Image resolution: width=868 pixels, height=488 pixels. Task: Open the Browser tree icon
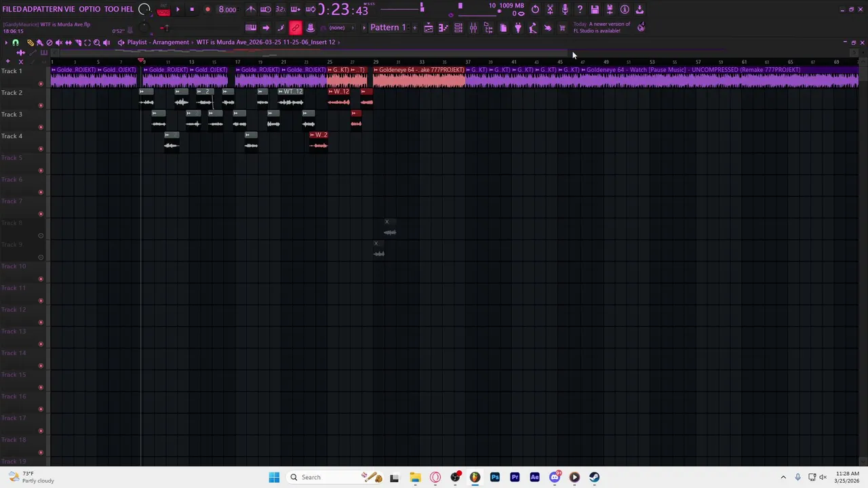(488, 28)
